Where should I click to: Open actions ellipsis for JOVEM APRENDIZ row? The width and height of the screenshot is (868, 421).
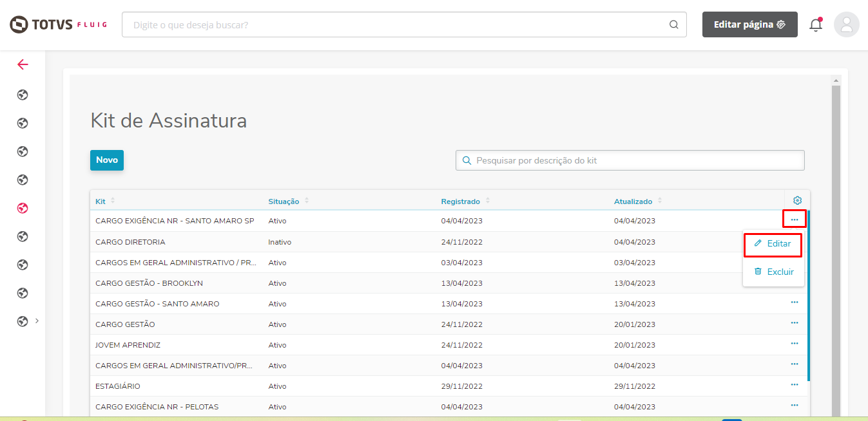pos(795,343)
